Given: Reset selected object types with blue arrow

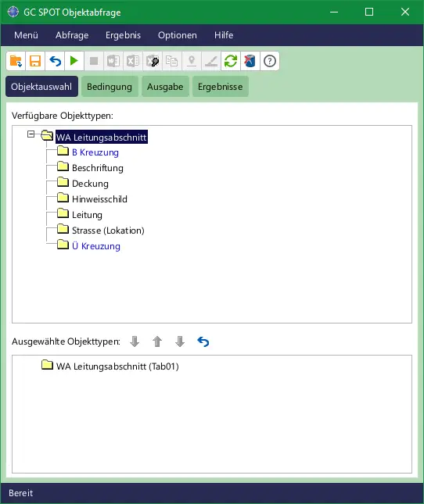Looking at the screenshot, I should tap(203, 341).
